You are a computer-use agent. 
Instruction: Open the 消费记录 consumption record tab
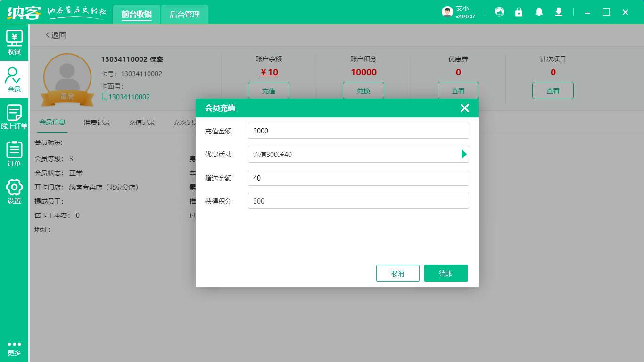(97, 122)
